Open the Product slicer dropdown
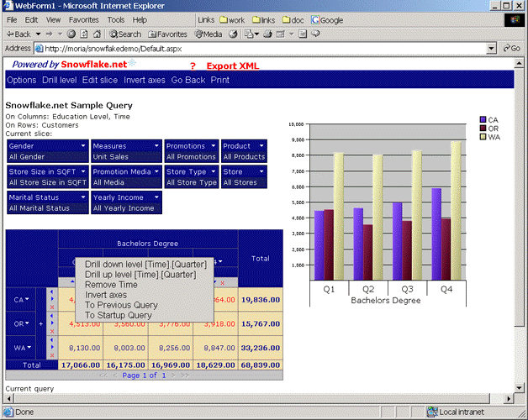 click(x=261, y=145)
